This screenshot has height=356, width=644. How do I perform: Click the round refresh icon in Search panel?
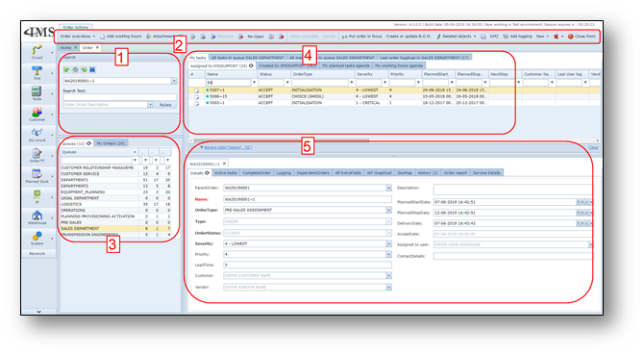(x=75, y=70)
